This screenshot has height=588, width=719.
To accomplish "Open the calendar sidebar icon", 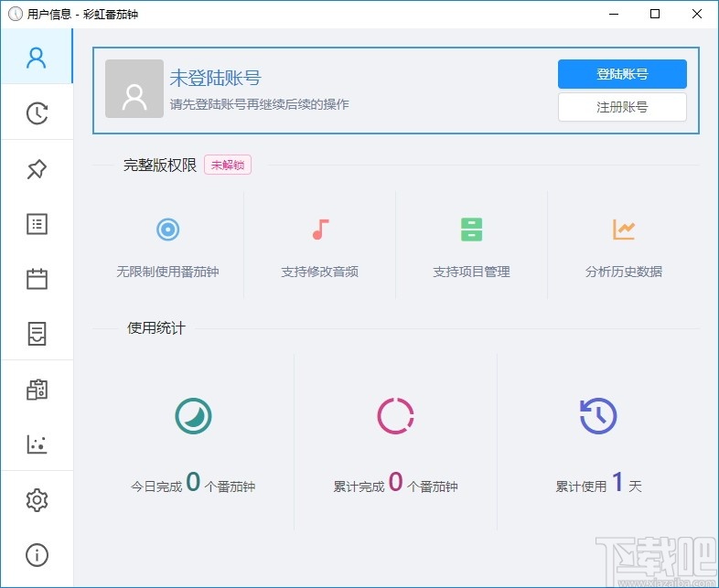I will click(x=37, y=279).
